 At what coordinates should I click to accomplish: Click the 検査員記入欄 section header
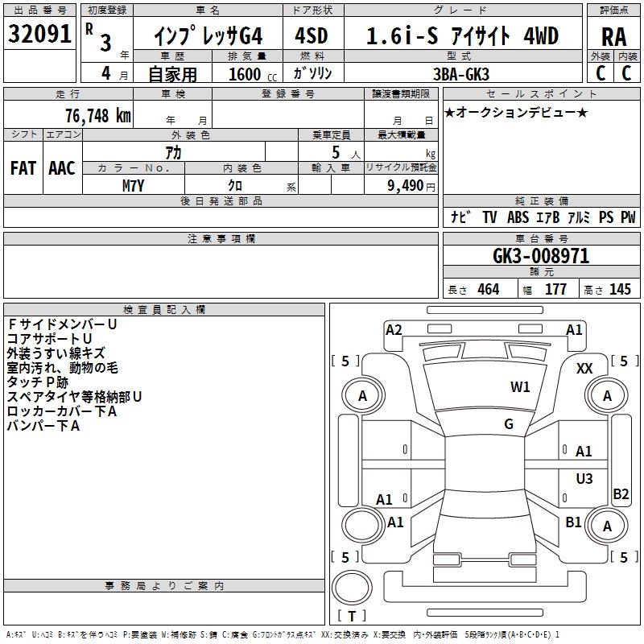coord(164,310)
